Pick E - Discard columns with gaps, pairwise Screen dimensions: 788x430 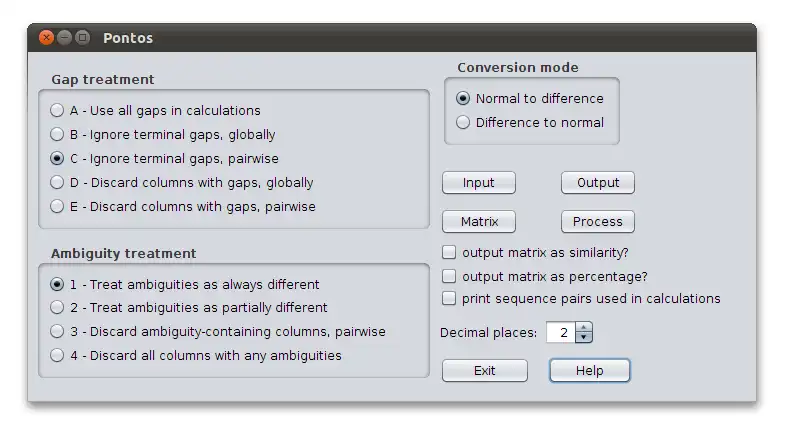(57, 207)
